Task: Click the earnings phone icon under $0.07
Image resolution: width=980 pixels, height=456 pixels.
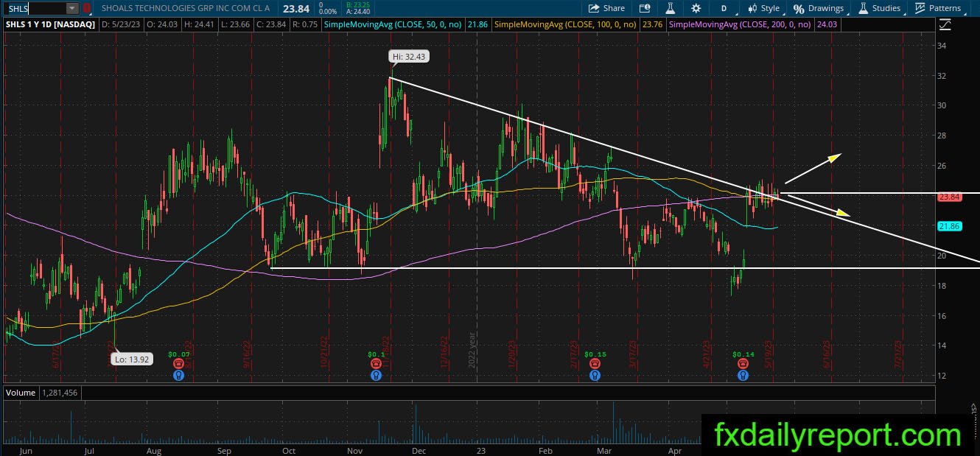Action: tap(179, 364)
